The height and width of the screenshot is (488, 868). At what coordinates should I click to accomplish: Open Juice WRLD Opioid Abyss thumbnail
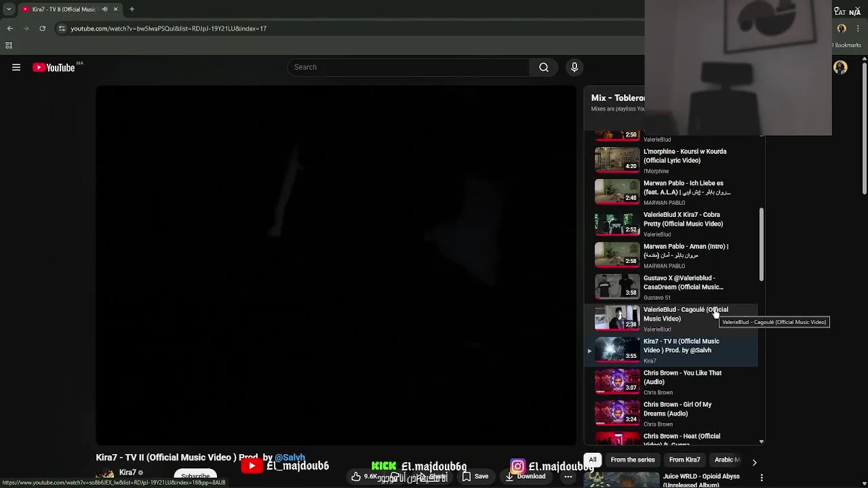coord(622,480)
